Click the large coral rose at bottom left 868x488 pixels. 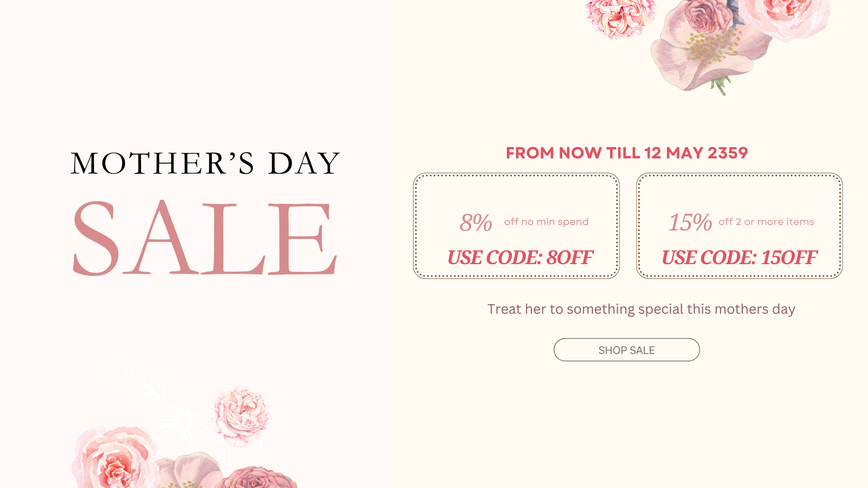[114, 458]
